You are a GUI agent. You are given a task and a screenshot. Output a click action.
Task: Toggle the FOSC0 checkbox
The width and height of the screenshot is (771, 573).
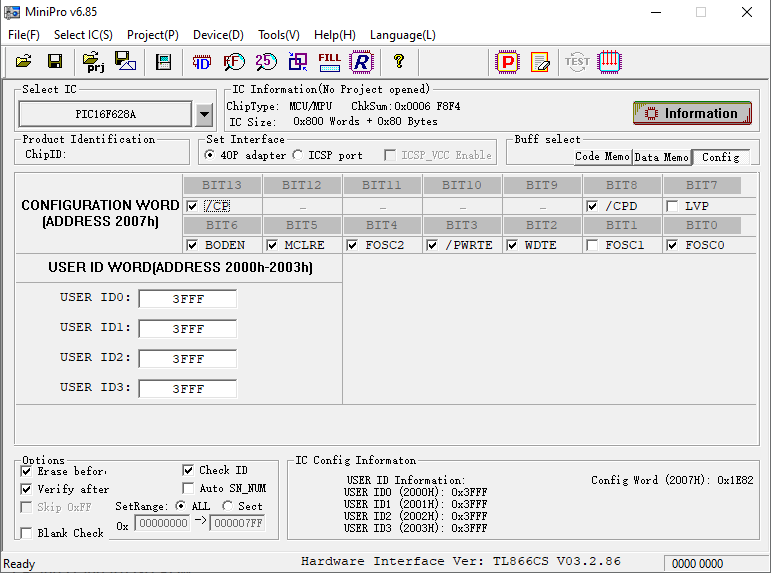coord(672,245)
